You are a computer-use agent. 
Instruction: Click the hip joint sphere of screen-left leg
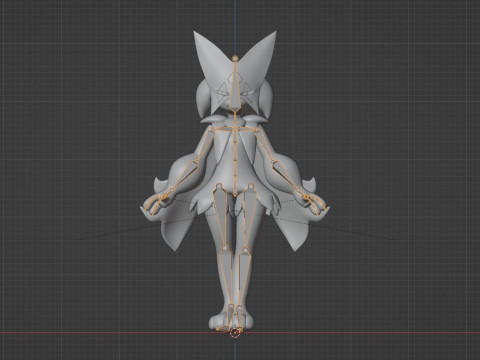219,186
